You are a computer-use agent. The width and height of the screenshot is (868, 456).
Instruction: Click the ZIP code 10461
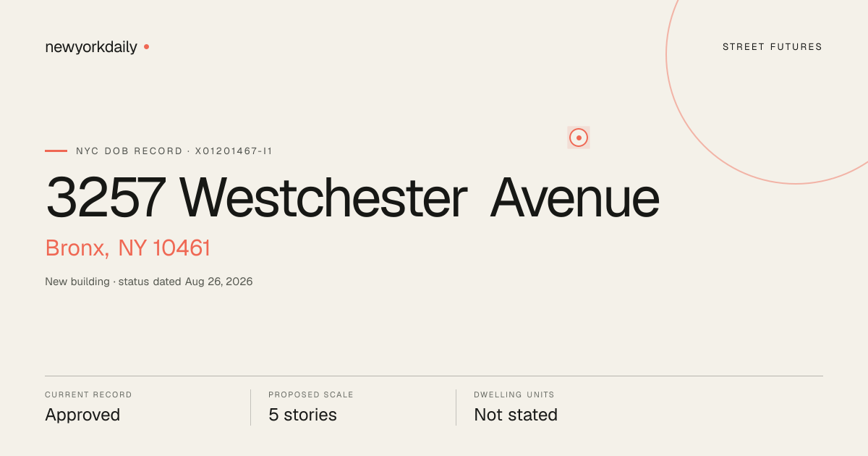(182, 248)
